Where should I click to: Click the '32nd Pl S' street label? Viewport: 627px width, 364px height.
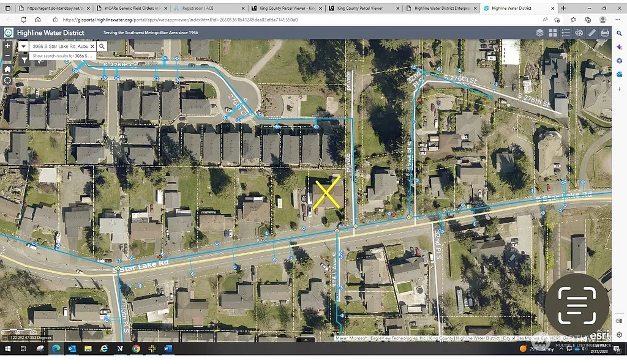click(x=438, y=245)
